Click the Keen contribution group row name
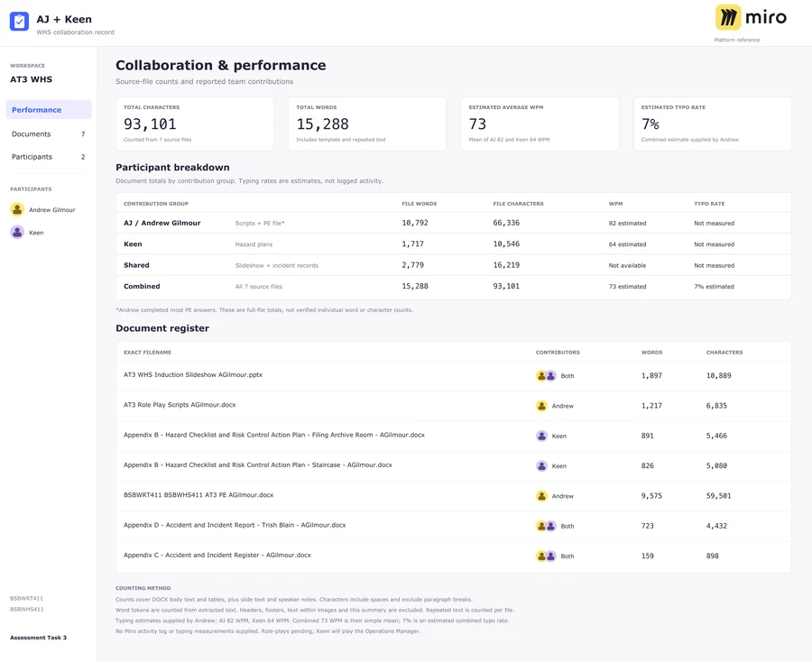The width and height of the screenshot is (812, 662). coord(133,244)
